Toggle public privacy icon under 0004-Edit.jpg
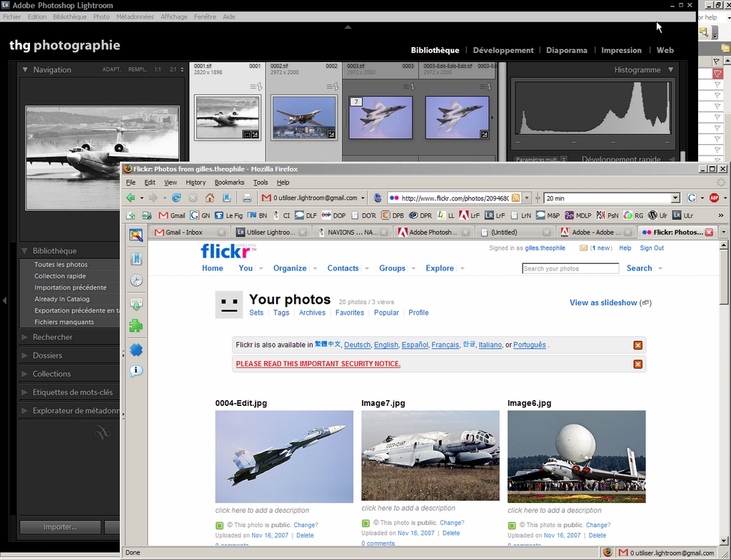Screen dimensions: 731x560 (220, 525)
